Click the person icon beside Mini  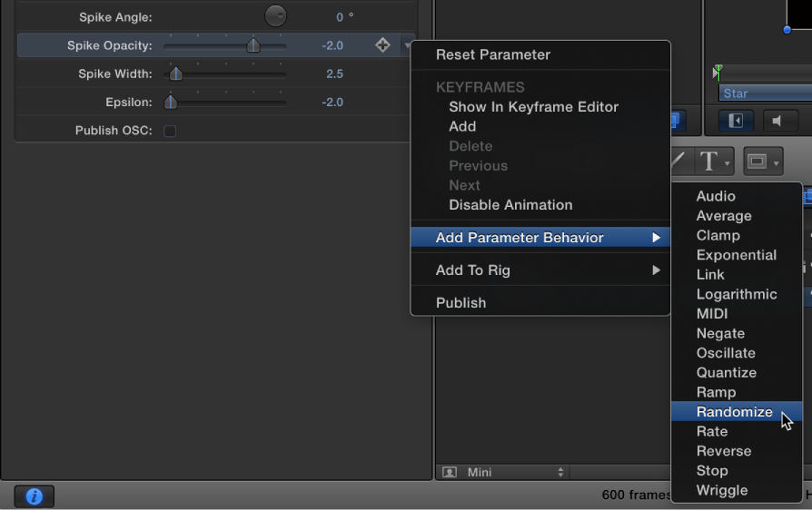click(x=450, y=472)
